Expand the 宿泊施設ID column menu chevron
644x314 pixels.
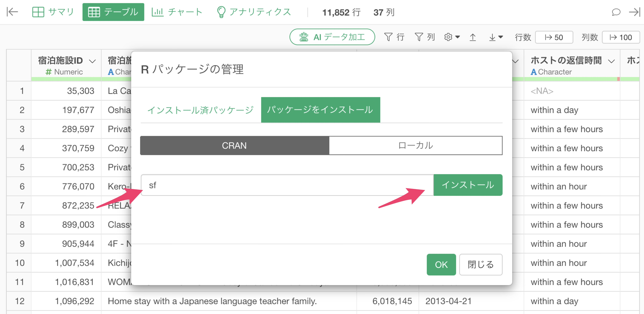(x=92, y=61)
